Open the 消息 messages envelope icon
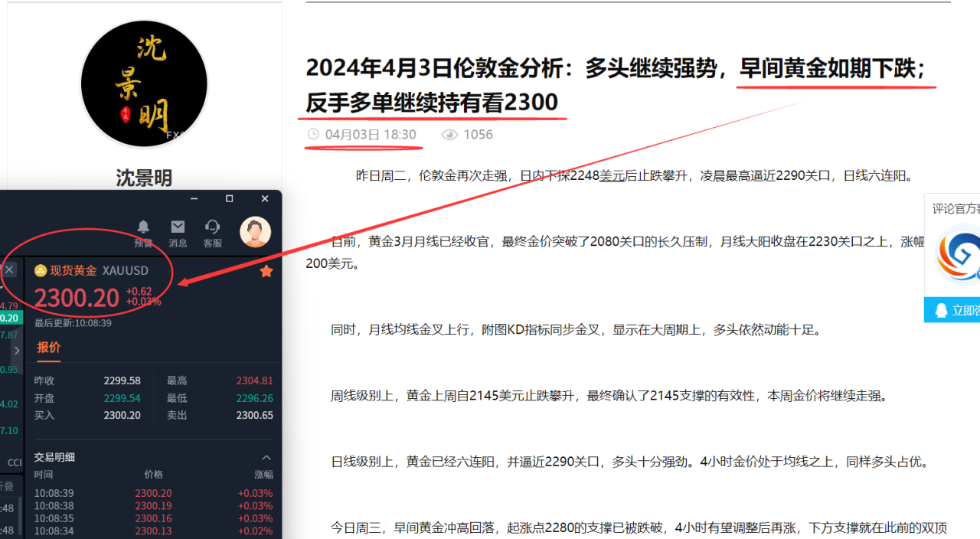This screenshot has height=539, width=980. pos(178,227)
